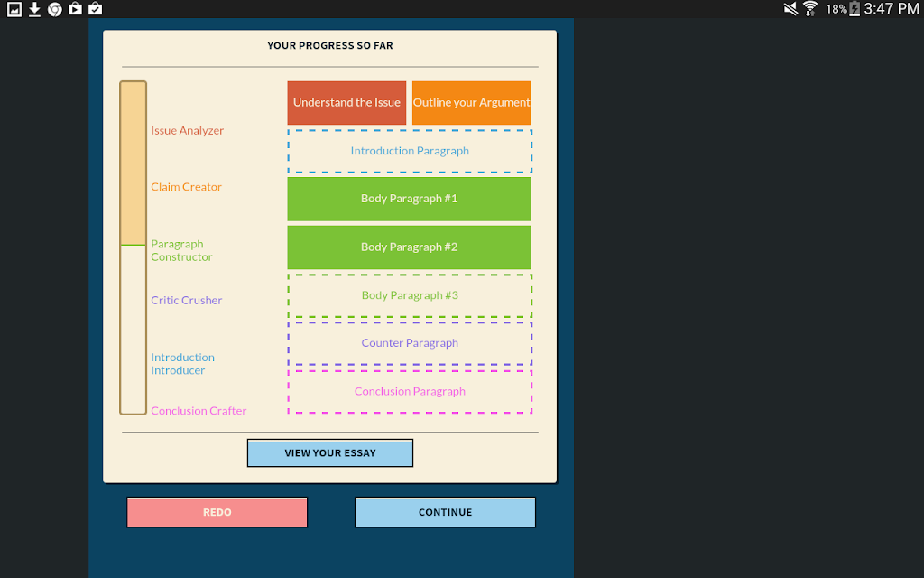This screenshot has height=578, width=924.
Task: Tap the Wi-Fi status icon
Action: coord(810,8)
